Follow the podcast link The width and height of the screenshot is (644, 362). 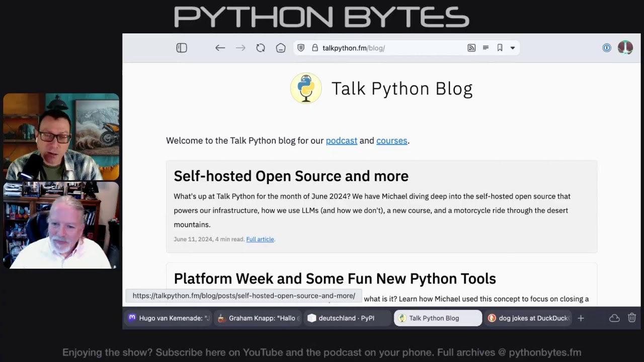point(342,141)
